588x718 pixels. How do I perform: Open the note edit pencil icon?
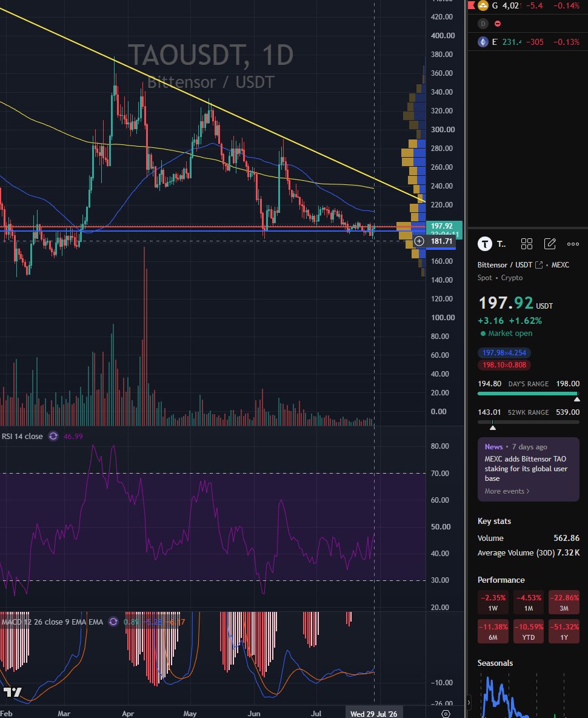[550, 244]
